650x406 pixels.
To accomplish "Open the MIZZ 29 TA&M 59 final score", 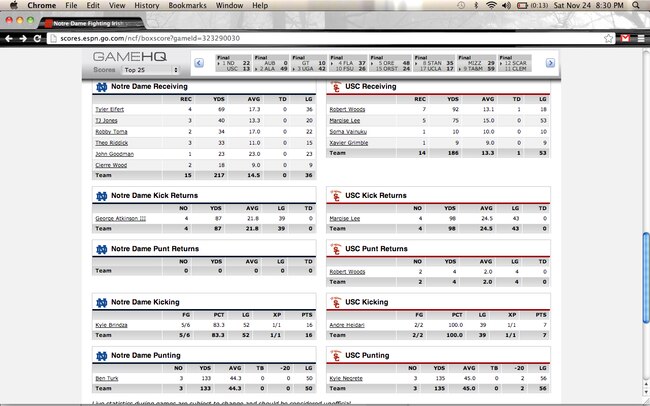I will (476, 63).
